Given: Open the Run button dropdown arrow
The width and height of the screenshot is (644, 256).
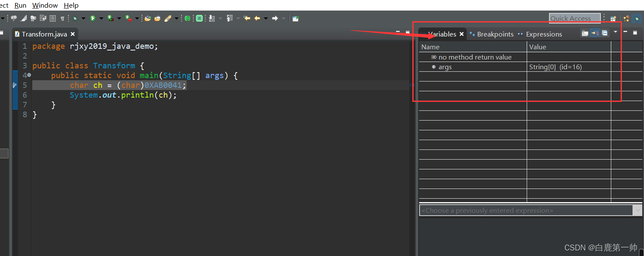Looking at the screenshot, I should [x=101, y=18].
